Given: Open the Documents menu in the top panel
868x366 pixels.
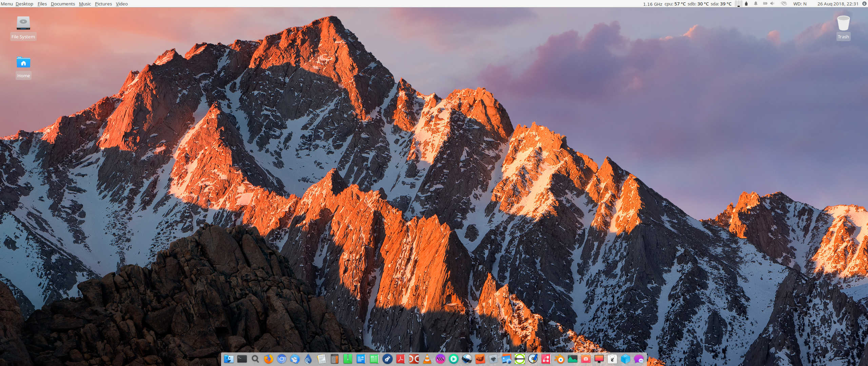Looking at the screenshot, I should [x=63, y=4].
